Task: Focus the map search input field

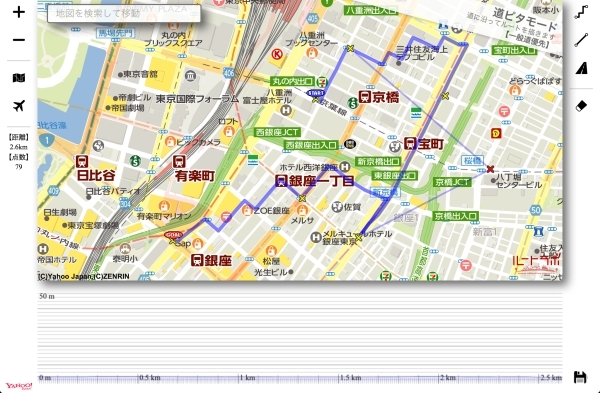Action: pos(124,13)
